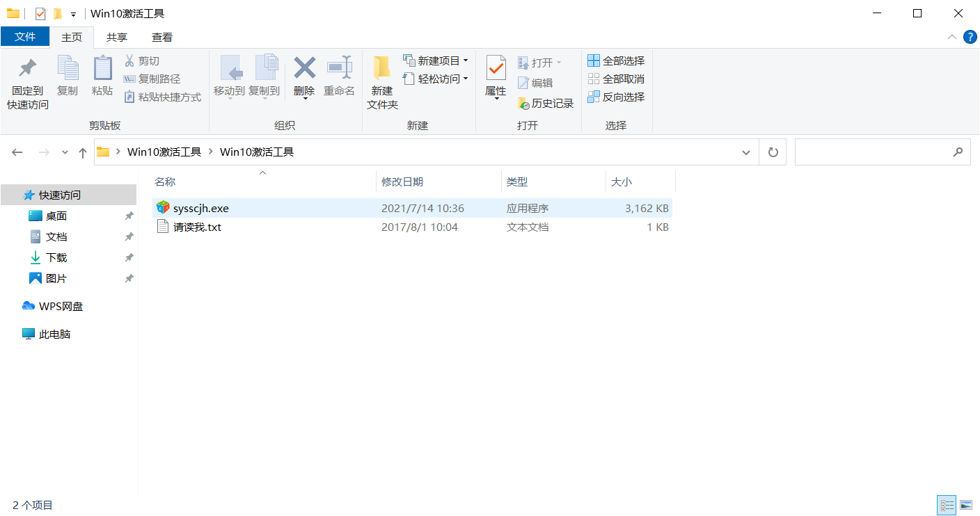Select sysscjh.exe file
980x516 pixels.
tap(201, 208)
